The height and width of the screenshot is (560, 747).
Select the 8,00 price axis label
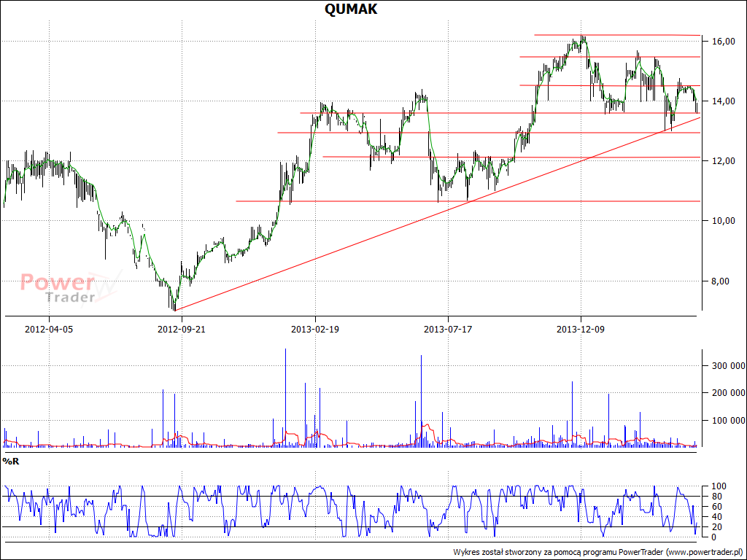720,281
